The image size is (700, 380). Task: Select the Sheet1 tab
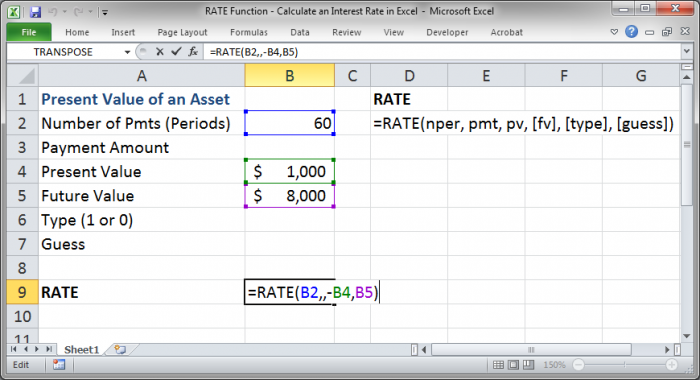pyautogui.click(x=81, y=350)
